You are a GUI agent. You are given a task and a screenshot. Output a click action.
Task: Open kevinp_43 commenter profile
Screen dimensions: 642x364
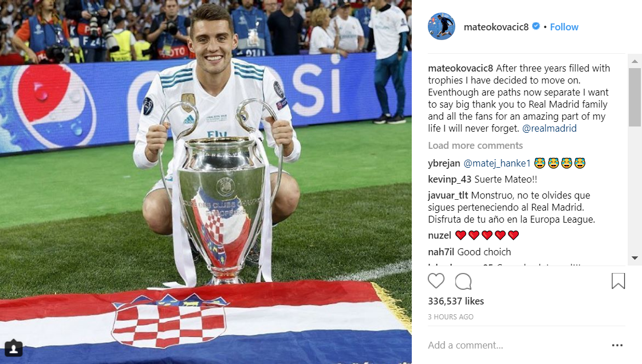click(x=450, y=179)
